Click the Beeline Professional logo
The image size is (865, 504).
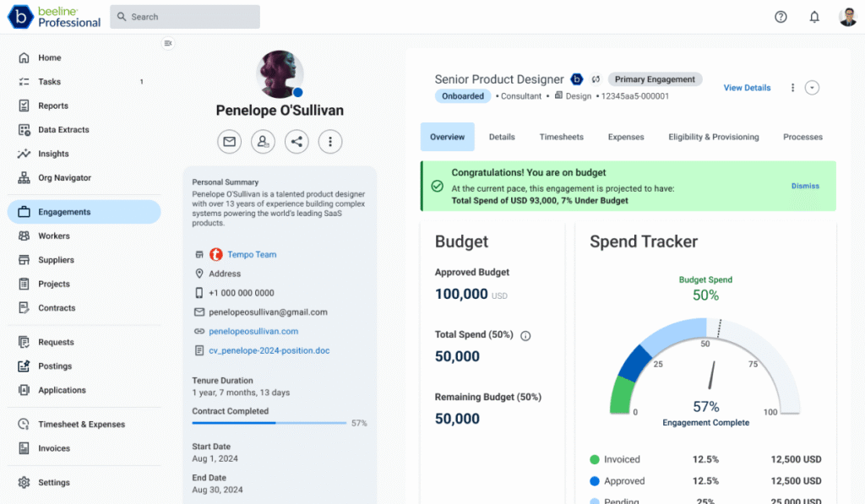point(55,17)
